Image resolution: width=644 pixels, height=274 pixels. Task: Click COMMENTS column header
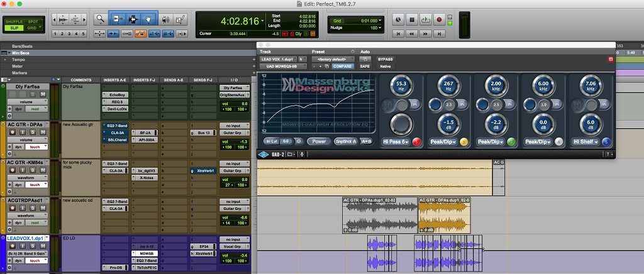(x=81, y=80)
